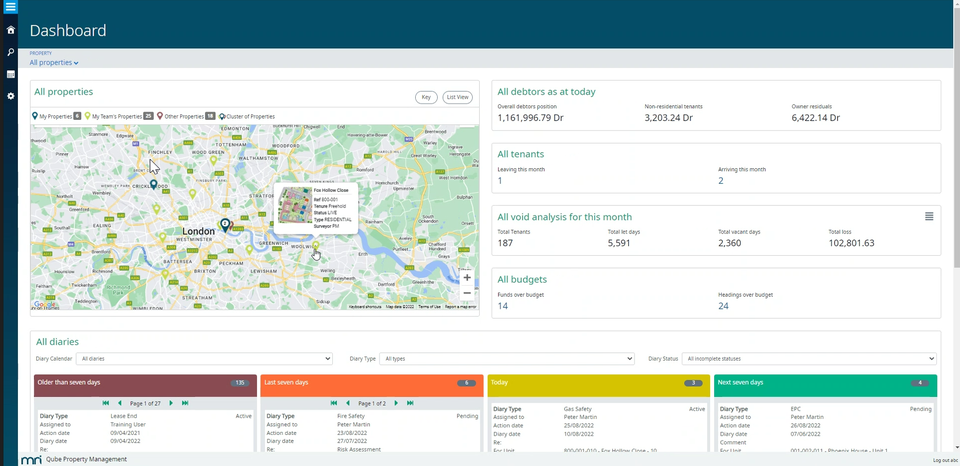Zoom in on the map
The height and width of the screenshot is (466, 960).
(467, 277)
